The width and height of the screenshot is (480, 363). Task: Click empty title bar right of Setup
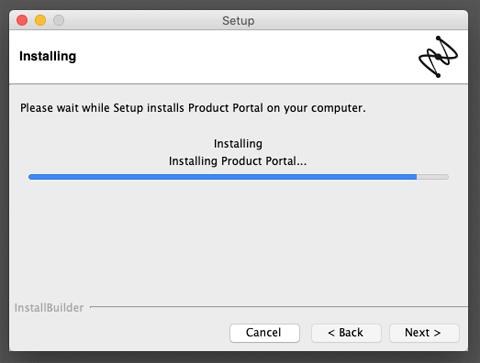pos(360,20)
